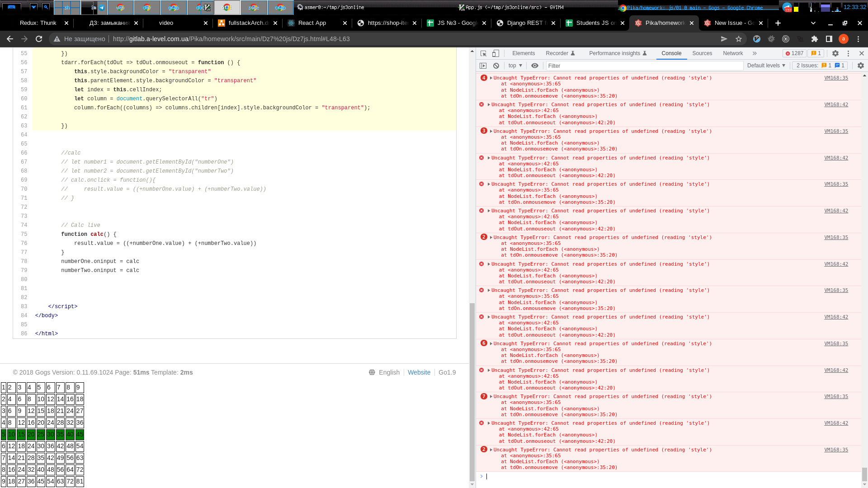Toggle the device toolbar icon in DevTools

pyautogui.click(x=495, y=53)
